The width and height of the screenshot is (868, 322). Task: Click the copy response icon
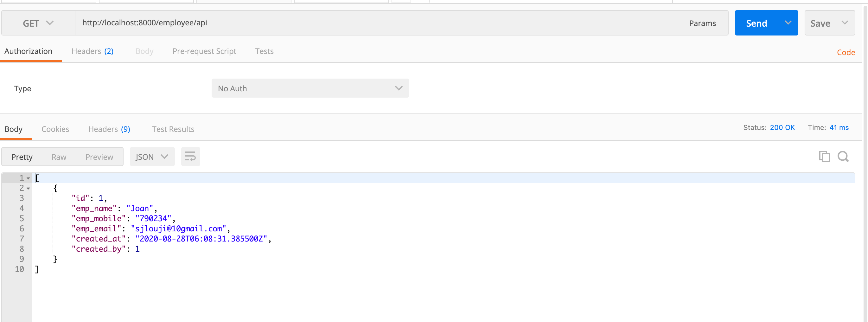825,157
